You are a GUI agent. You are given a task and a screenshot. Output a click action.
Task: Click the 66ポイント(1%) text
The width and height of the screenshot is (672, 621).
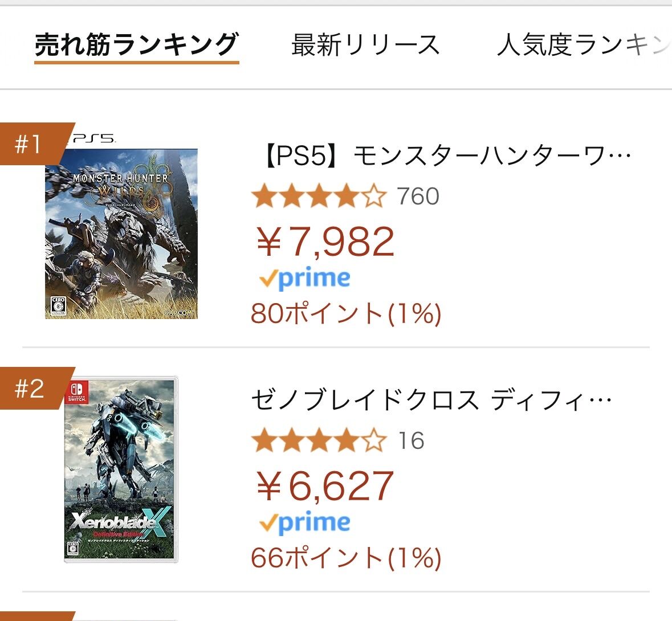(346, 558)
